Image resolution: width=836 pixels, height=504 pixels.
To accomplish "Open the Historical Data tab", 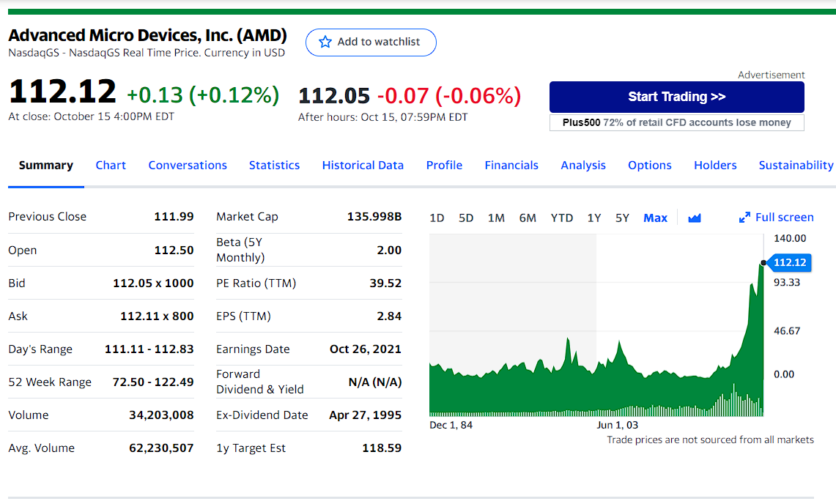I will point(363,166).
